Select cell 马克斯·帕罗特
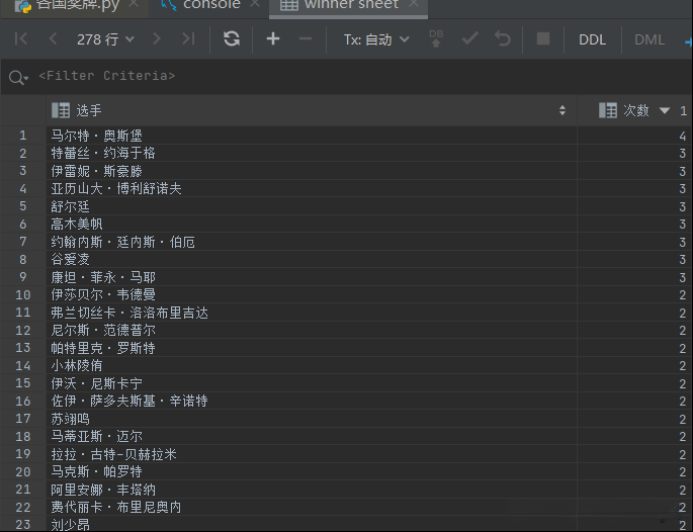The width and height of the screenshot is (693, 532). coord(312,471)
